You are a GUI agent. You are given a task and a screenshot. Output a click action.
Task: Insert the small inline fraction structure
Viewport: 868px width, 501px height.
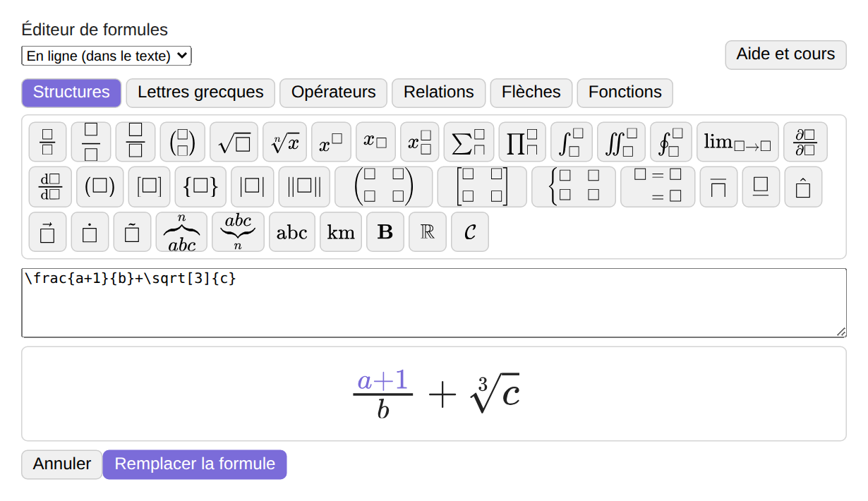47,142
